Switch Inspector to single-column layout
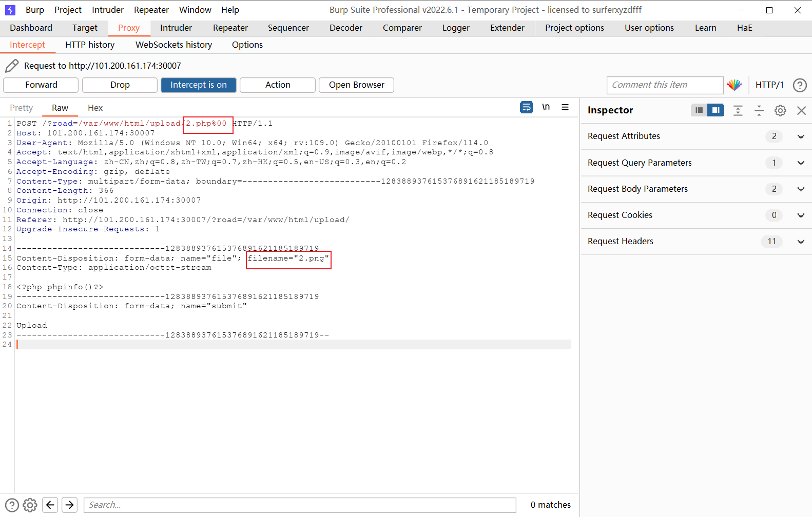This screenshot has height=517, width=812. pos(699,110)
